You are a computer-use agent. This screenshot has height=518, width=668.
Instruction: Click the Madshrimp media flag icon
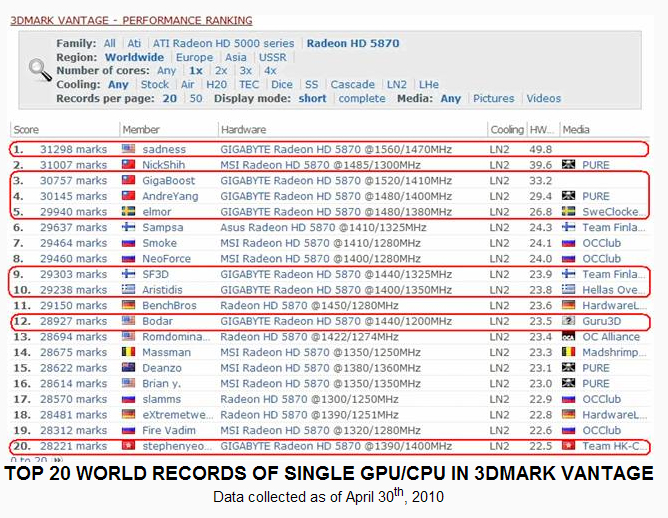point(568,352)
